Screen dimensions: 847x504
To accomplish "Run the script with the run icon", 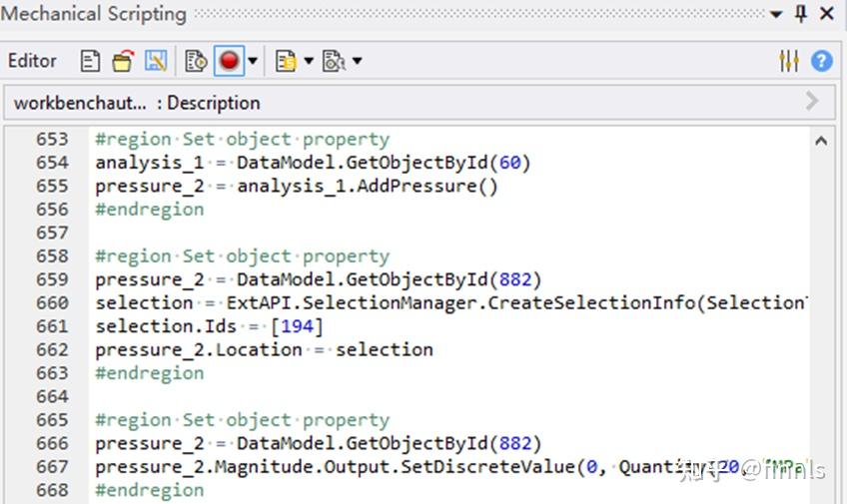I will (x=196, y=61).
